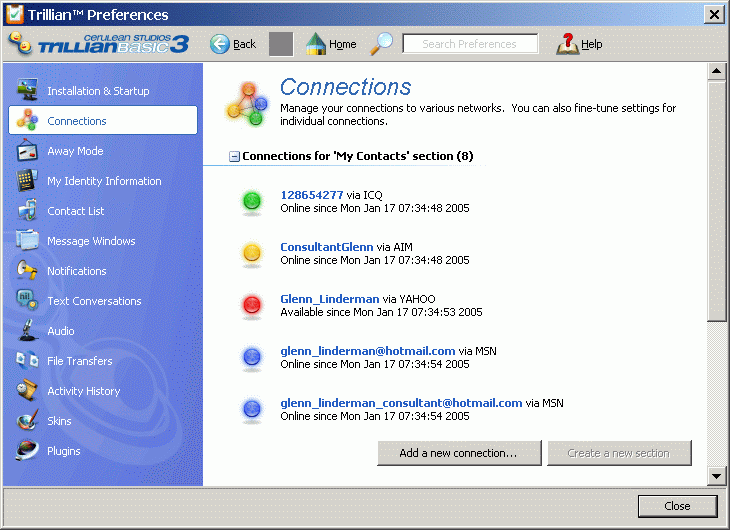Open the File Transfers sidebar icon
This screenshot has width=730, height=530.
tap(27, 360)
